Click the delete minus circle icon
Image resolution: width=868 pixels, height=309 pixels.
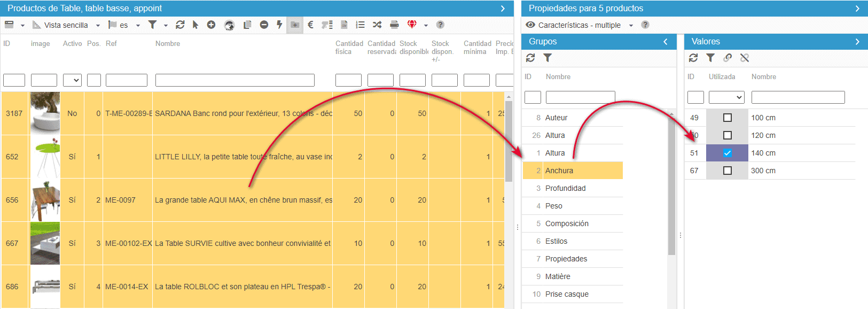[x=264, y=25]
